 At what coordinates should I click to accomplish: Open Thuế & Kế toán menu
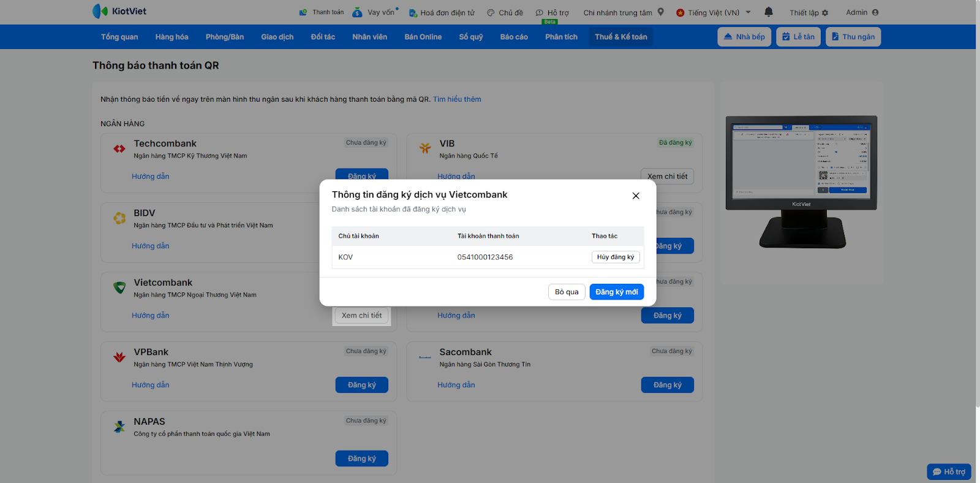click(x=621, y=37)
